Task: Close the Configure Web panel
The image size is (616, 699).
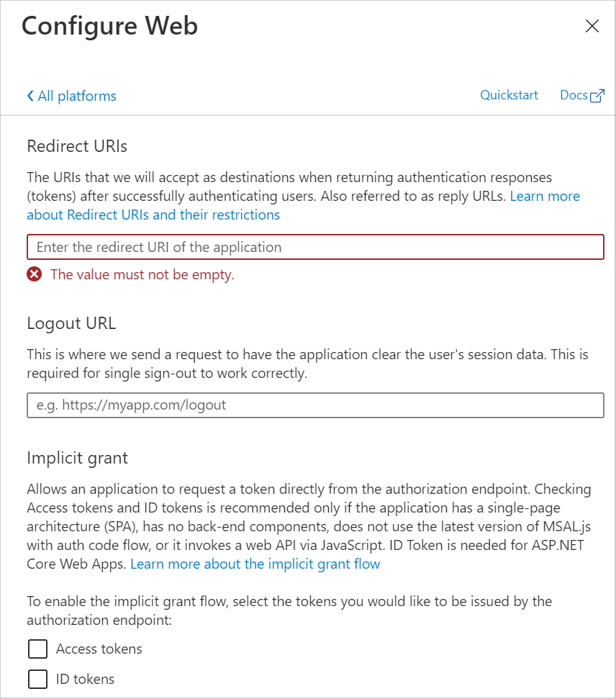Action: click(592, 27)
